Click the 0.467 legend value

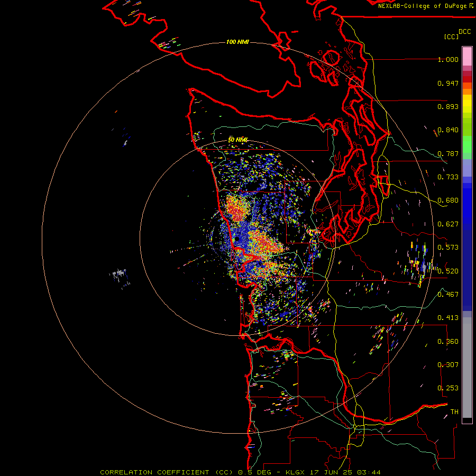[x=448, y=295]
